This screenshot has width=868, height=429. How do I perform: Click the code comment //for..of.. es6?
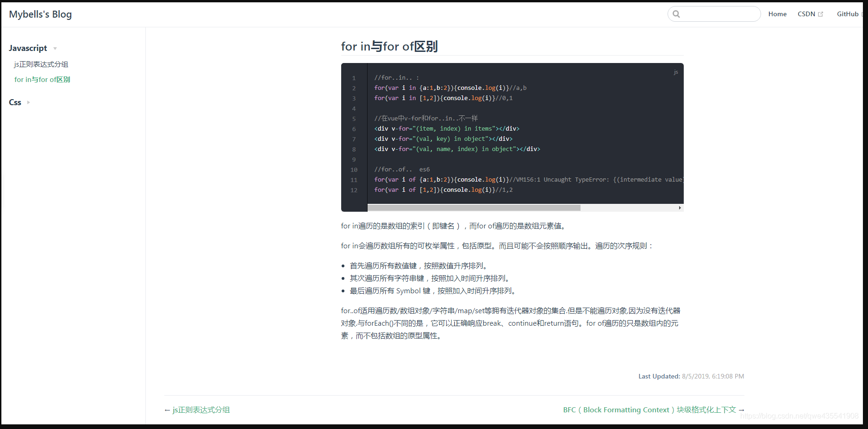pos(402,170)
